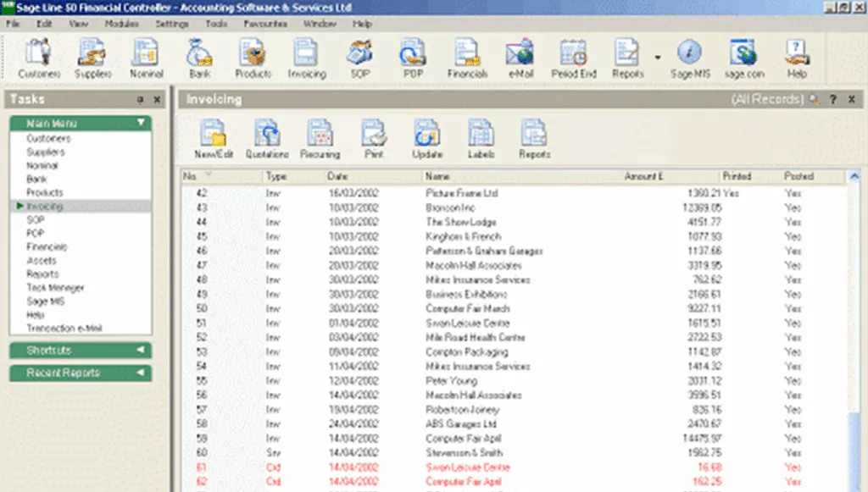The image size is (868, 492).
Task: Open the Nominal ledger toolbar icon
Action: [146, 58]
